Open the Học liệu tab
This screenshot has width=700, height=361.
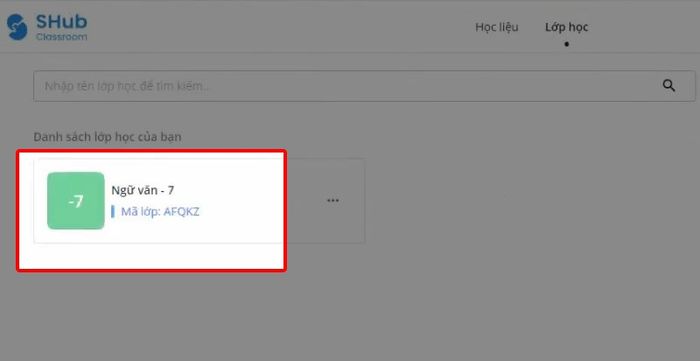496,27
